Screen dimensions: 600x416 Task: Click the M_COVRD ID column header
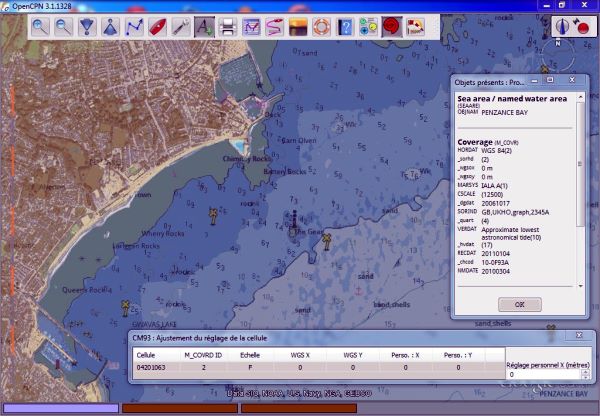coord(203,355)
